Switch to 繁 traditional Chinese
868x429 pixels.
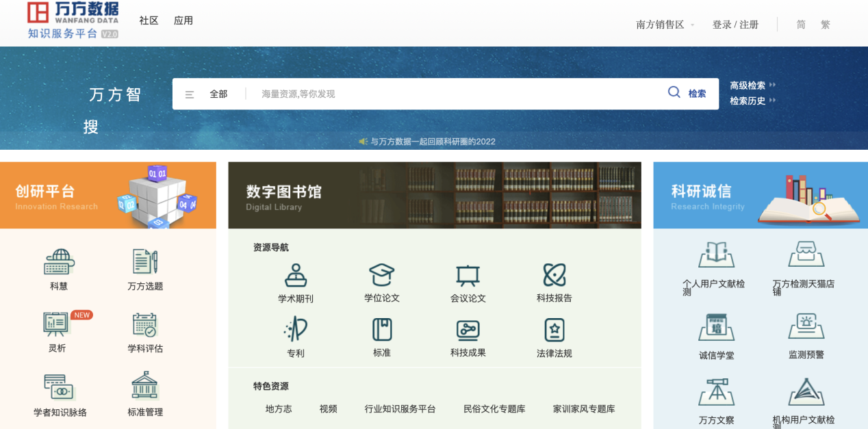coord(826,25)
